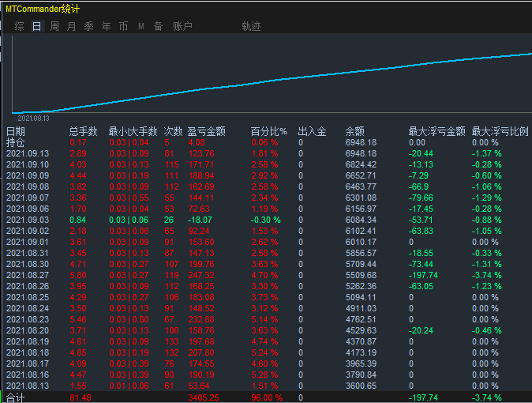Select the 2021.08.27 date row

(28, 275)
